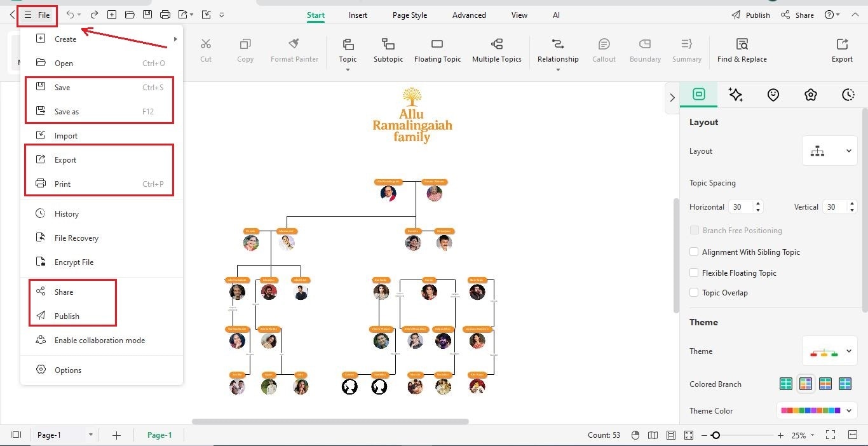The image size is (868, 446).
Task: Select the third Colored Branch style
Action: pos(825,384)
